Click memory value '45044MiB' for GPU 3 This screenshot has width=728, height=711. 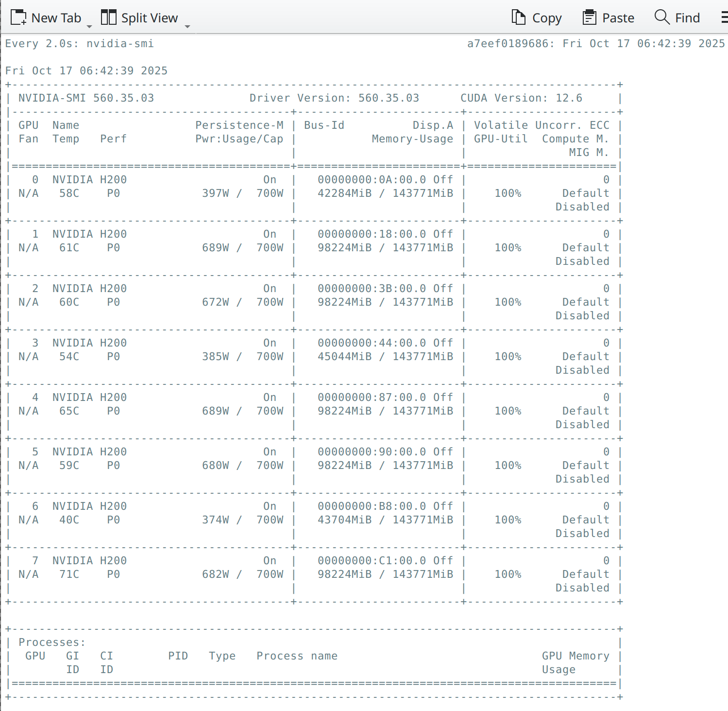point(345,357)
